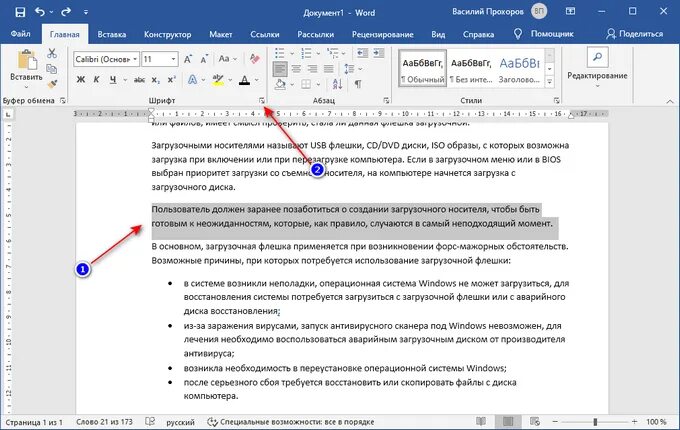Viewport: 680px width, 430px height.
Task: Save the document with the floppy disk icon
Action: tap(20, 12)
